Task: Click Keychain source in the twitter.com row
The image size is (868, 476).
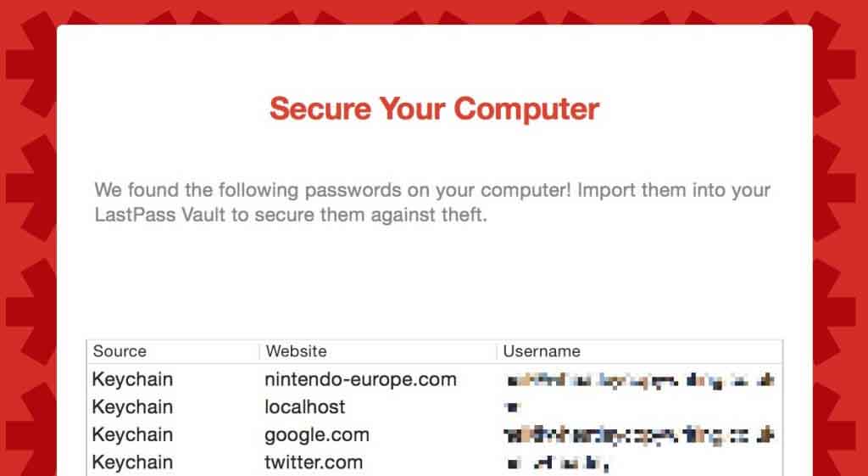Action: [x=132, y=462]
